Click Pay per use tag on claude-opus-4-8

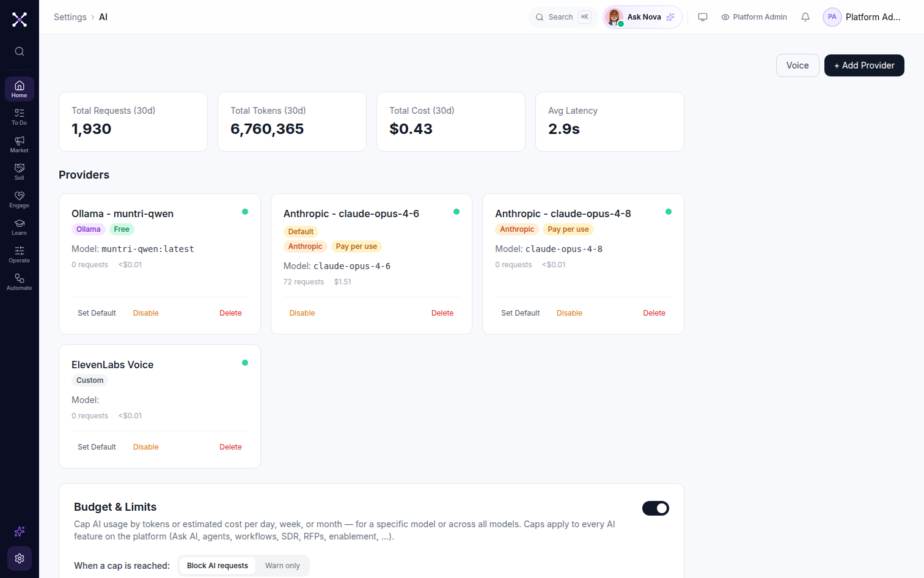(x=568, y=229)
